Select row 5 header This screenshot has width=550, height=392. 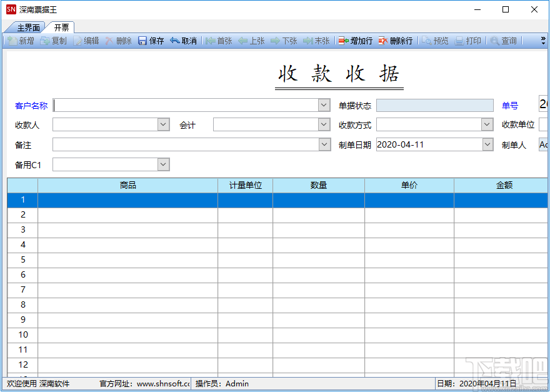(x=22, y=260)
